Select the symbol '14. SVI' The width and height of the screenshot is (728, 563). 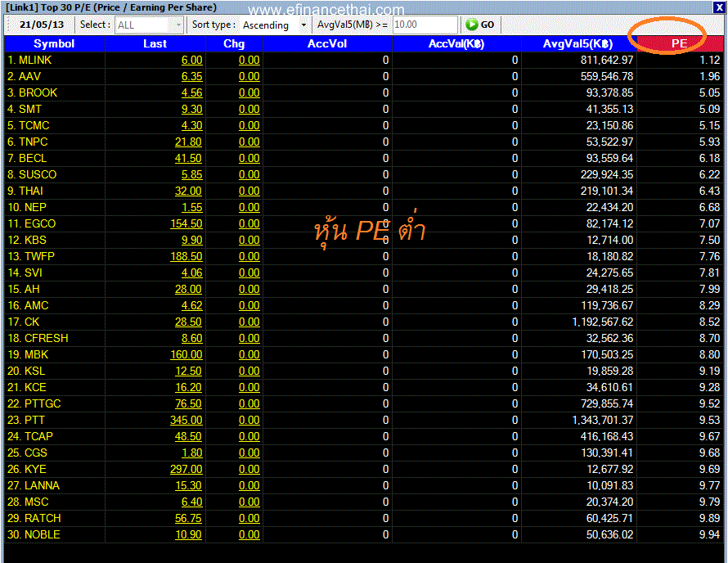[25, 272]
